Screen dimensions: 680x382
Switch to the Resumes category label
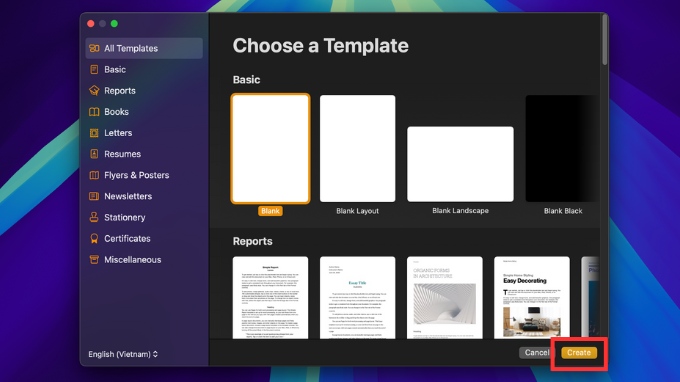pyautogui.click(x=122, y=154)
